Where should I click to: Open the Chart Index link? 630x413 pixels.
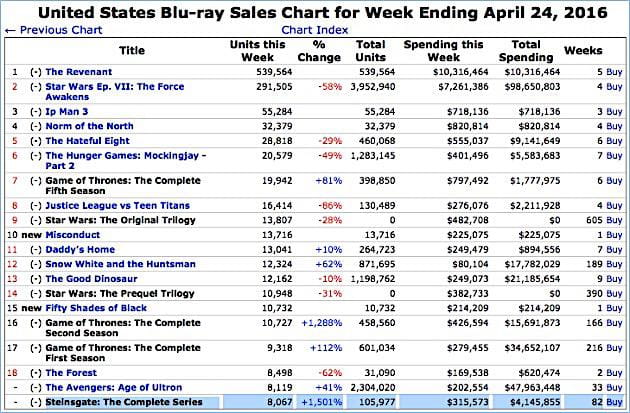tap(313, 30)
